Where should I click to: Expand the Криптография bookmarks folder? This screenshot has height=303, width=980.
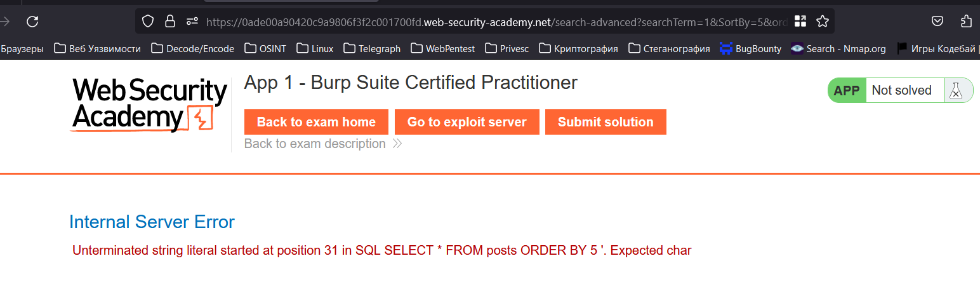[x=578, y=48]
